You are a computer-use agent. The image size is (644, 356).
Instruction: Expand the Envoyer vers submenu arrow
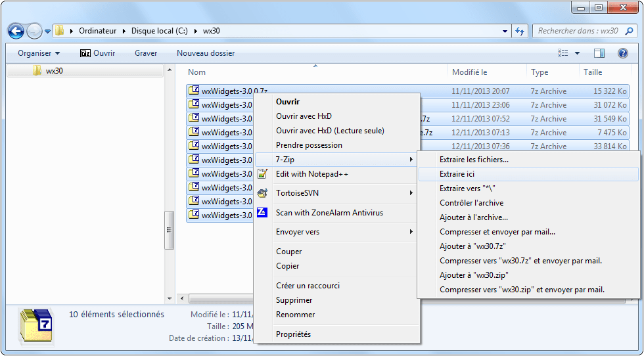click(x=411, y=232)
